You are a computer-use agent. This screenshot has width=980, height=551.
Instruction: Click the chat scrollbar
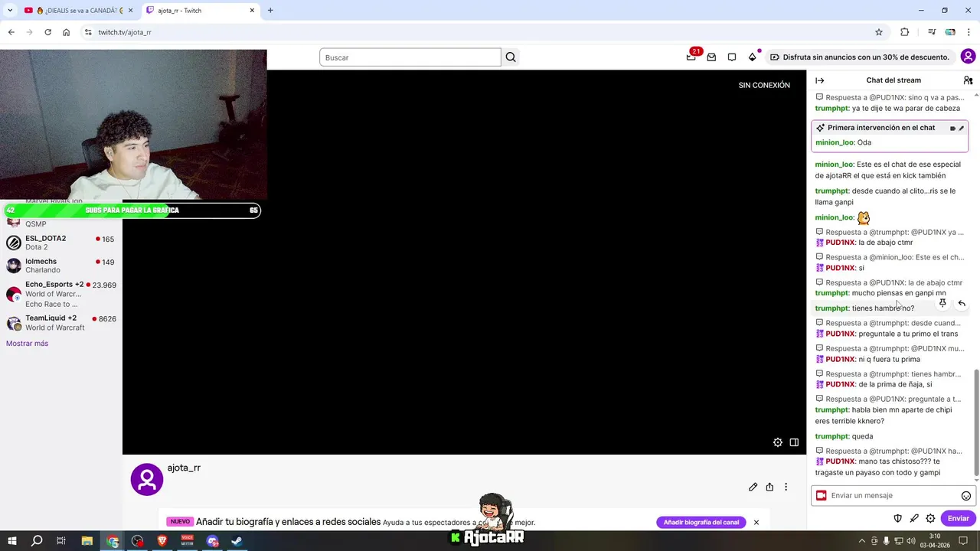[976, 421]
